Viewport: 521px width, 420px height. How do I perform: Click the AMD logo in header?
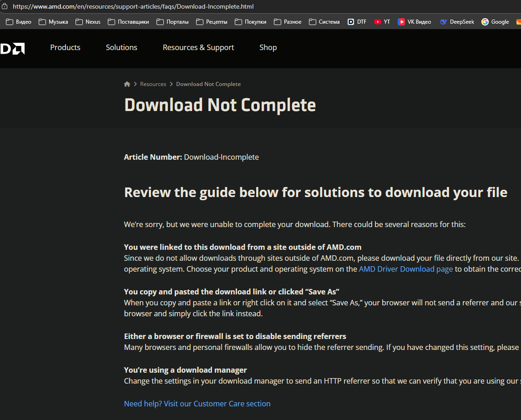pos(12,49)
